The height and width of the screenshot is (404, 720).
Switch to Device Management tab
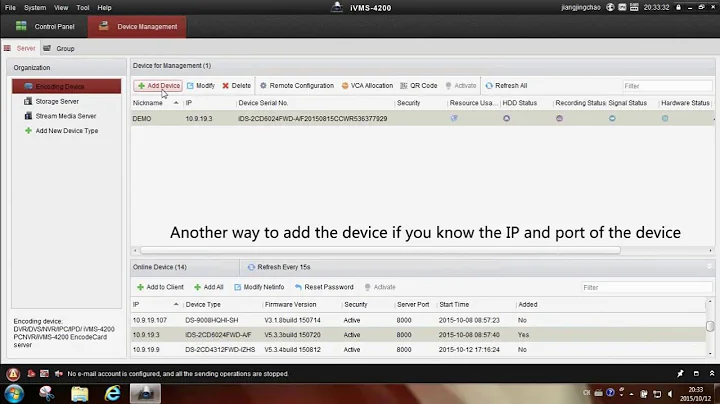coord(137,27)
